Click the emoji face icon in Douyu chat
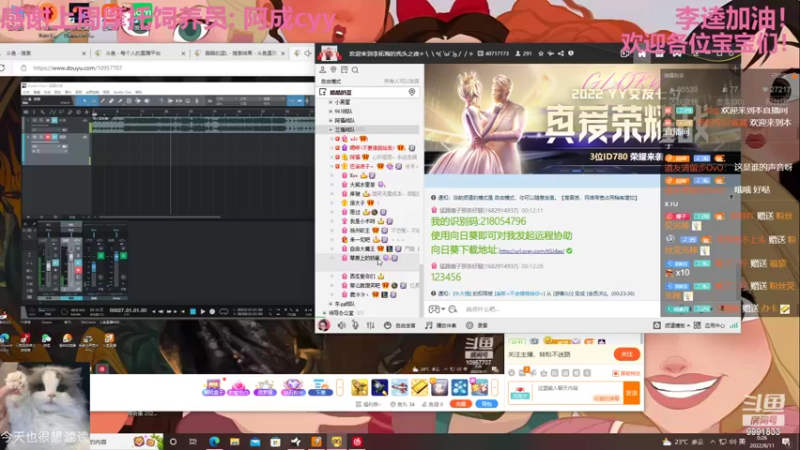The height and width of the screenshot is (450, 800). click(x=512, y=373)
